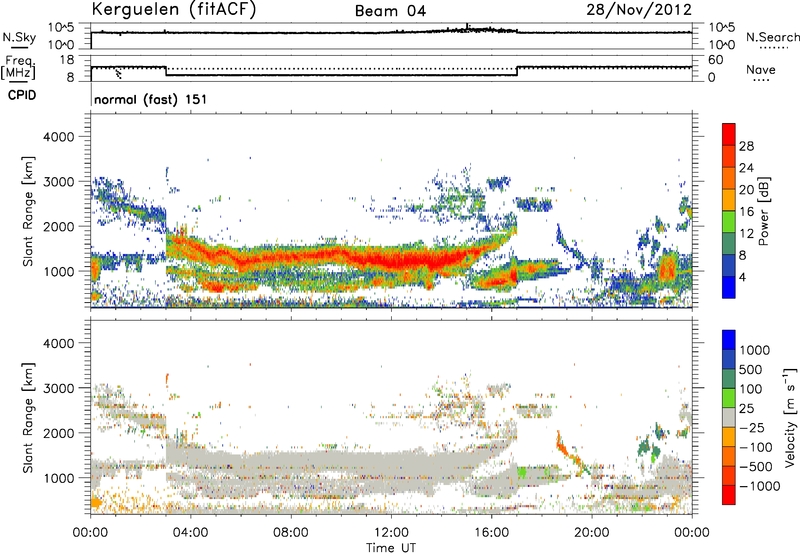800x554 pixels.
Task: Click the power panel 'Slant Range [km]' label
Action: (x=28, y=211)
